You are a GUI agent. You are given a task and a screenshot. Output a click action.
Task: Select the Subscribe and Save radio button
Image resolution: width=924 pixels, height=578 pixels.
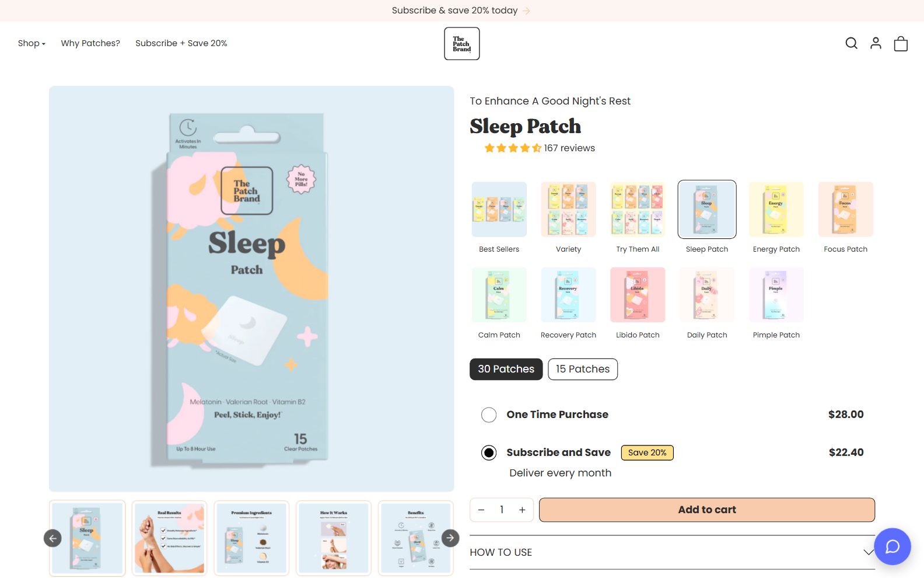click(x=489, y=453)
